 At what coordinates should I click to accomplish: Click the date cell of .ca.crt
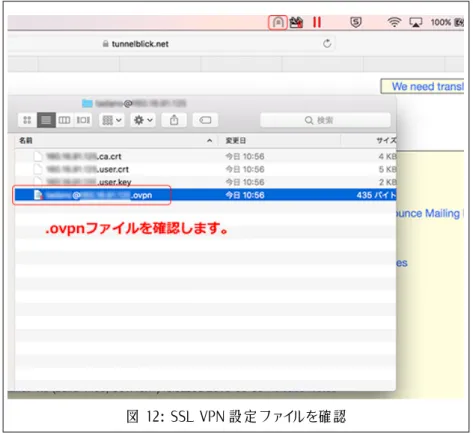(x=245, y=156)
